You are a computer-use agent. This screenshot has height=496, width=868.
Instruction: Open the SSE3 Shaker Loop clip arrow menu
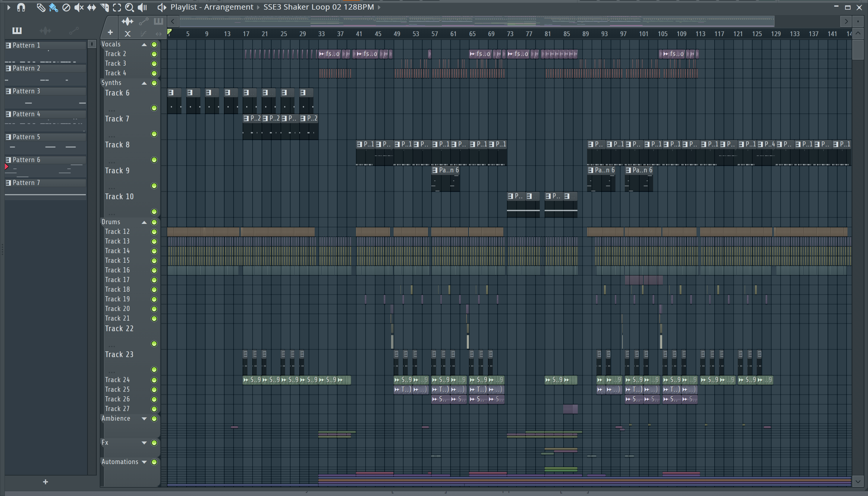point(379,8)
